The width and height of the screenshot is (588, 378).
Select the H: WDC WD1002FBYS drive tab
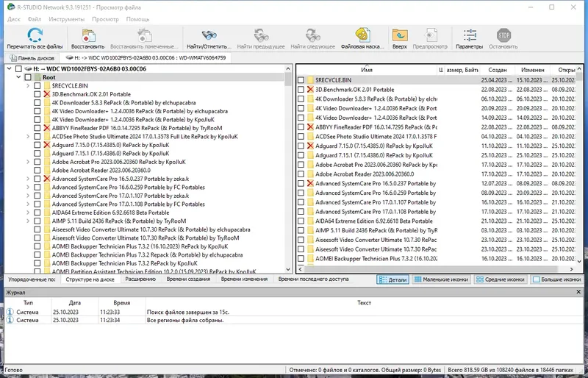click(x=146, y=58)
